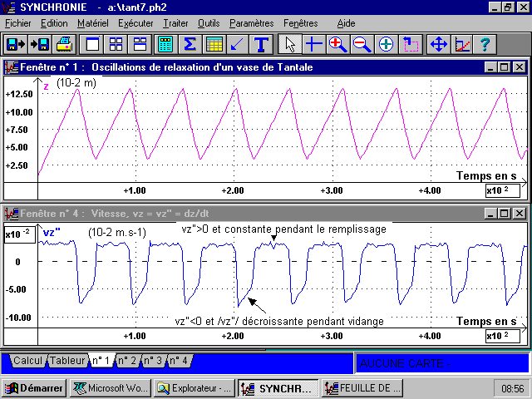Click the x10 2 time scale box in Fenêtre 1

pyautogui.click(x=504, y=191)
